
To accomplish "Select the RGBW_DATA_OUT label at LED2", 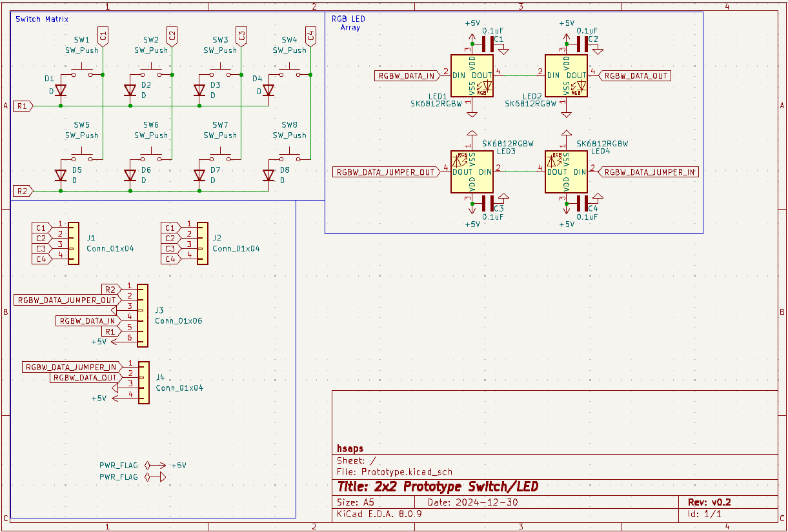I will pyautogui.click(x=636, y=76).
